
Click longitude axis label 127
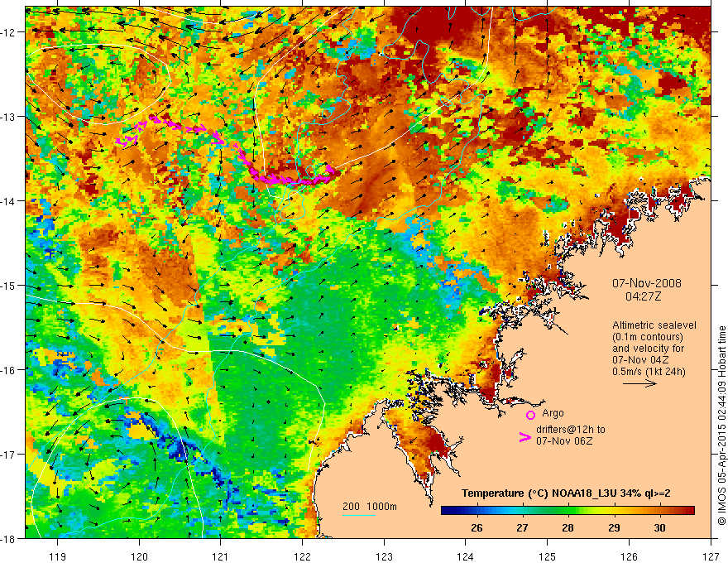(711, 556)
